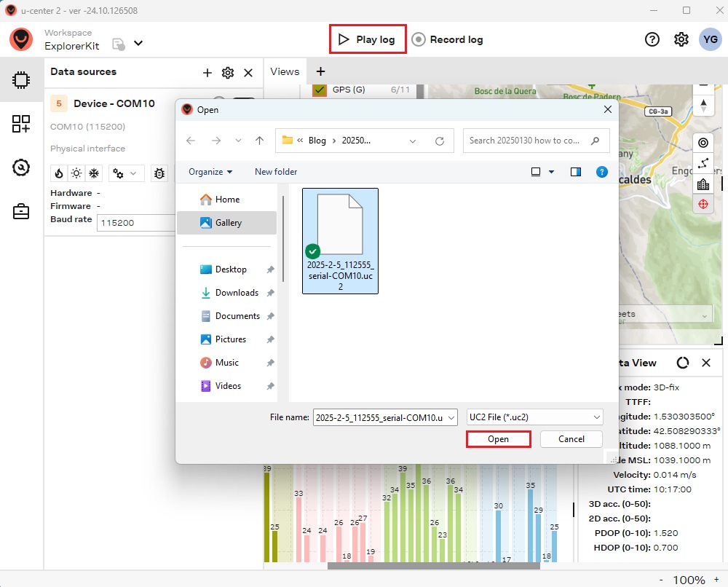This screenshot has width=728, height=587.
Task: Open the Devices chip icon in sidebar
Action: pyautogui.click(x=21, y=79)
